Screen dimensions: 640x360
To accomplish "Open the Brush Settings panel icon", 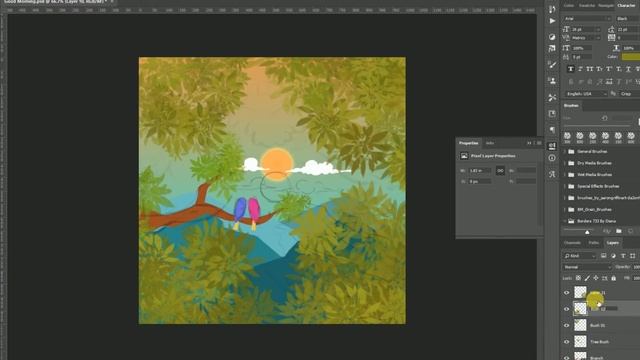I will [552, 65].
